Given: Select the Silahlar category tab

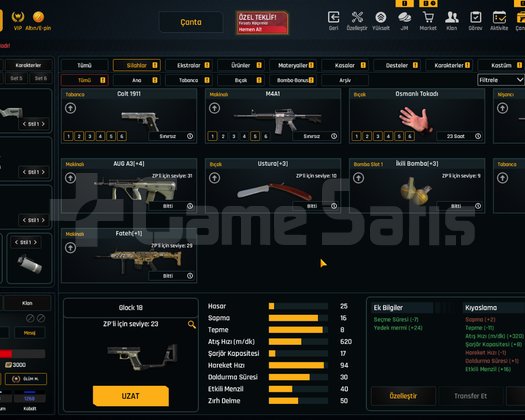Looking at the screenshot, I should 137,65.
